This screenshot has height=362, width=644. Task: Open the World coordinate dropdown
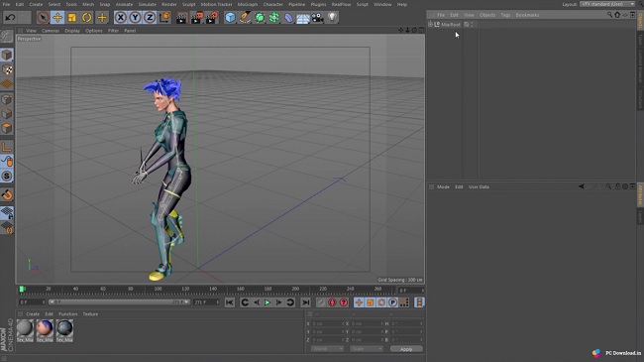coord(327,349)
